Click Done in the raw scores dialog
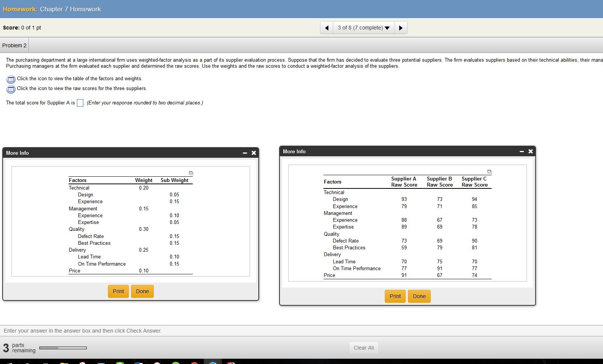 click(419, 296)
